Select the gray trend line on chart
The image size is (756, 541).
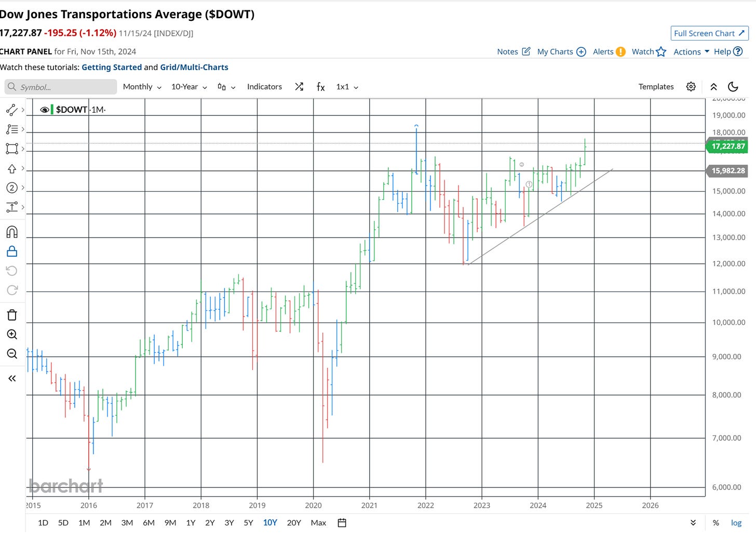pos(541,216)
